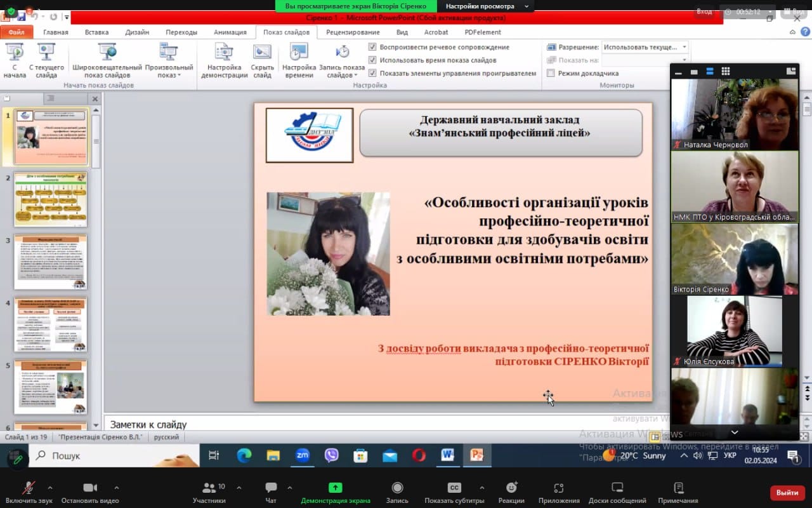Switch to Главная ribbon tab
The width and height of the screenshot is (812, 508).
(56, 32)
